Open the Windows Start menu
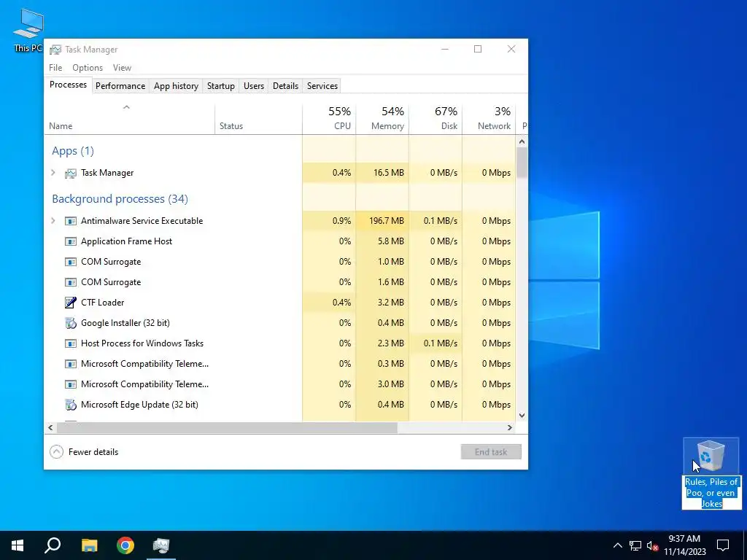 pos(18,545)
